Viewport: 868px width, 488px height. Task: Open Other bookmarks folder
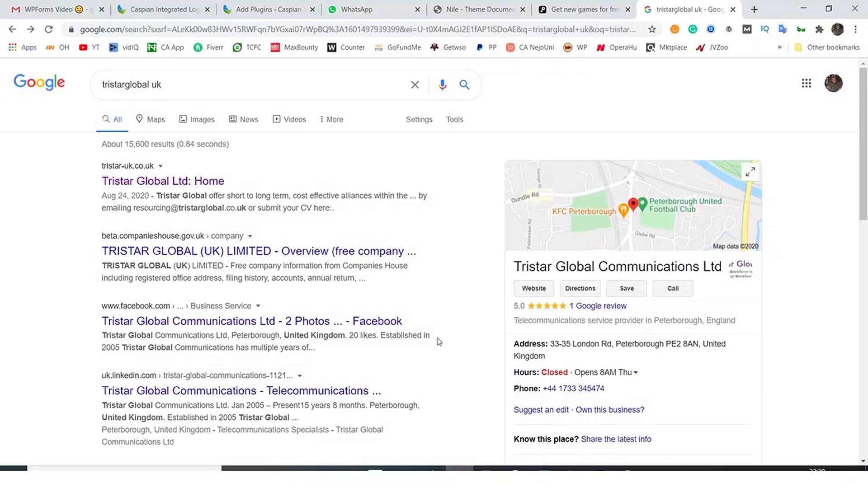(827, 47)
